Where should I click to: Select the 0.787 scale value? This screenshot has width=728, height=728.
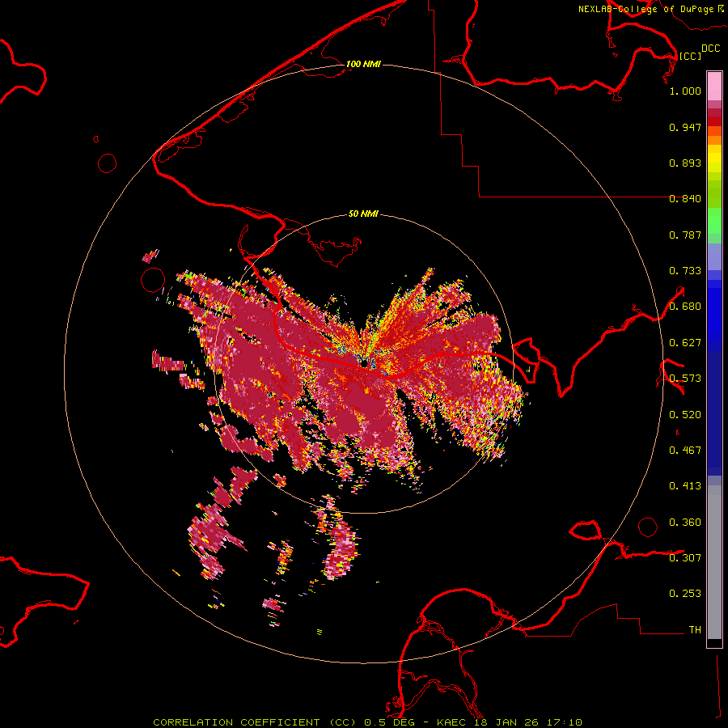(x=685, y=235)
